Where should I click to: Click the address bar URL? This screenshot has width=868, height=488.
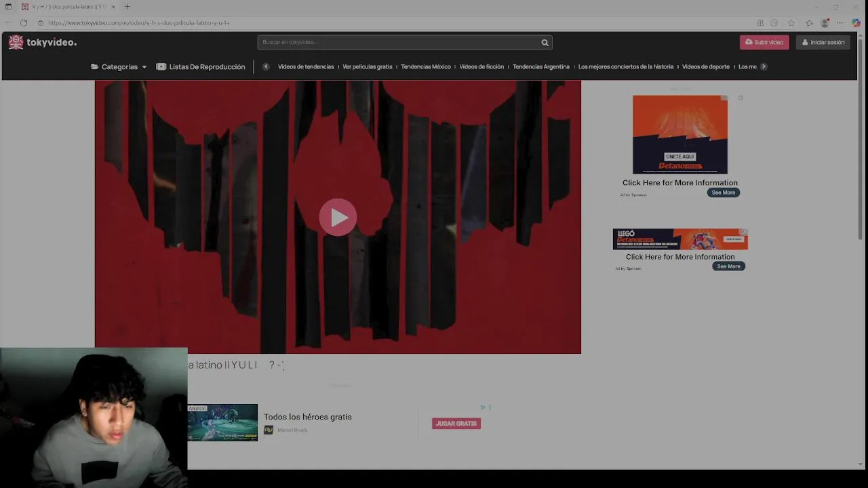pyautogui.click(x=139, y=22)
